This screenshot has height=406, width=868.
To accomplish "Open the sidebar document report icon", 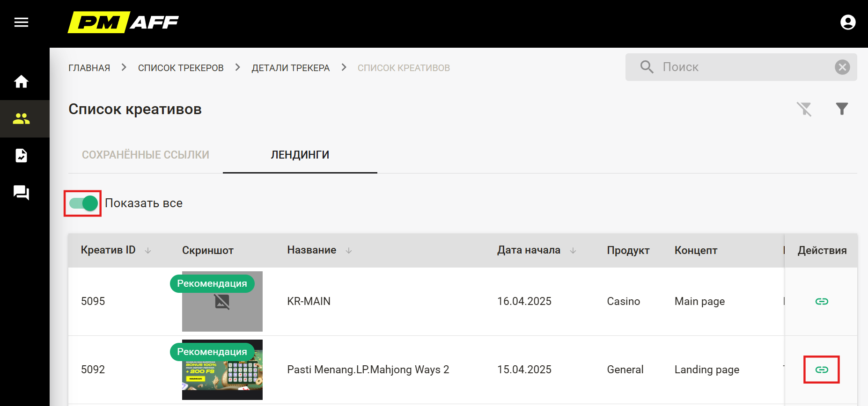I will tap(21, 155).
